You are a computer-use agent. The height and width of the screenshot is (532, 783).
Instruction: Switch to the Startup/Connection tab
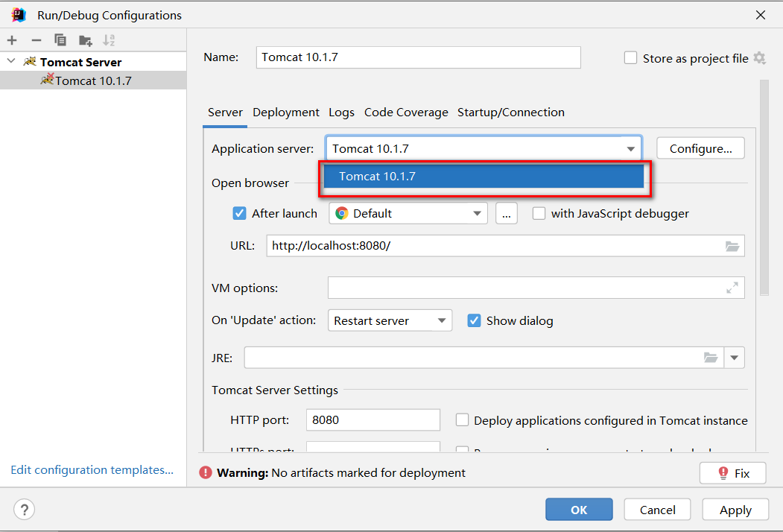(x=510, y=113)
